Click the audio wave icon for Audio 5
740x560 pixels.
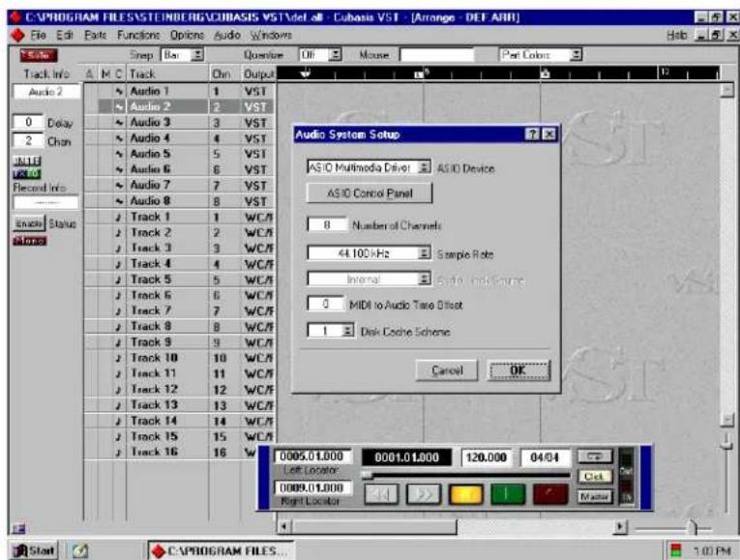pos(119,154)
